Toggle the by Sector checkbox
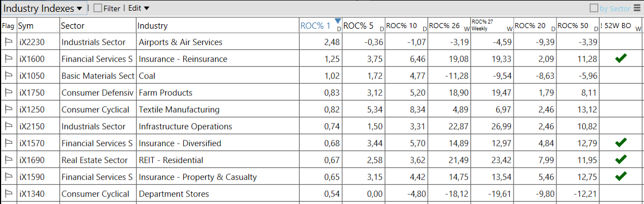 pos(594,8)
